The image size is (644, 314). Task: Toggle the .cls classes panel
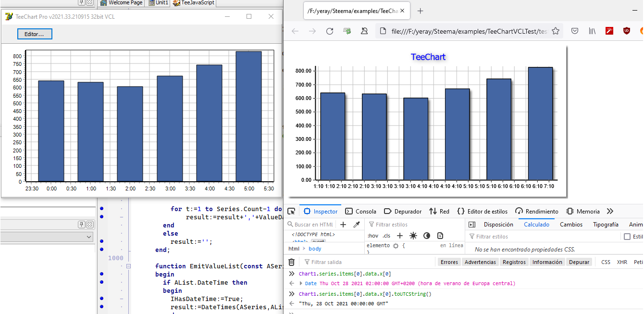386,236
